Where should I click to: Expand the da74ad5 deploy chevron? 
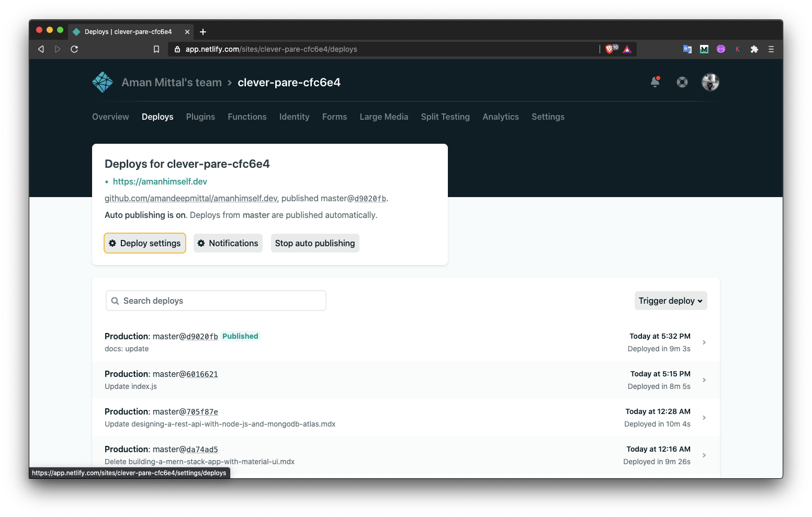tap(704, 455)
